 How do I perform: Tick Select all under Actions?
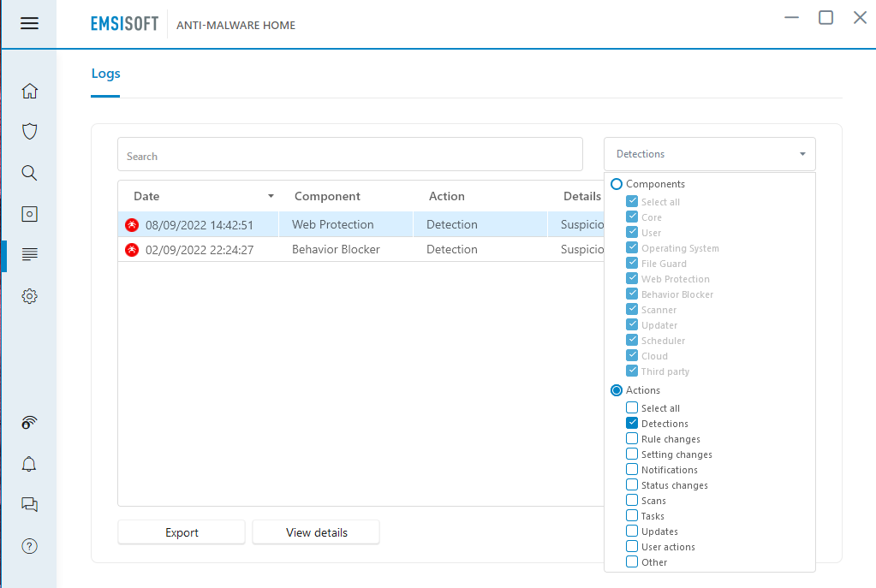coord(632,408)
